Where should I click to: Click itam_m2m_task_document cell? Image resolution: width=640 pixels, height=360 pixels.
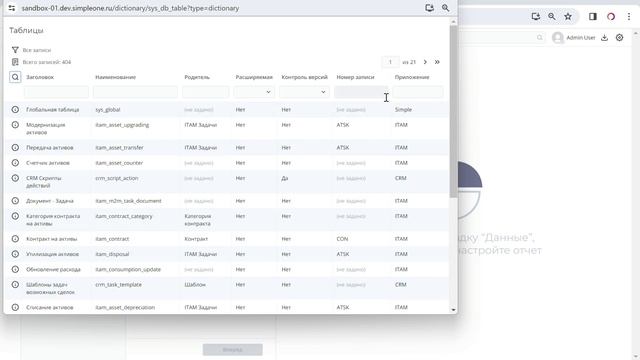coord(128,201)
